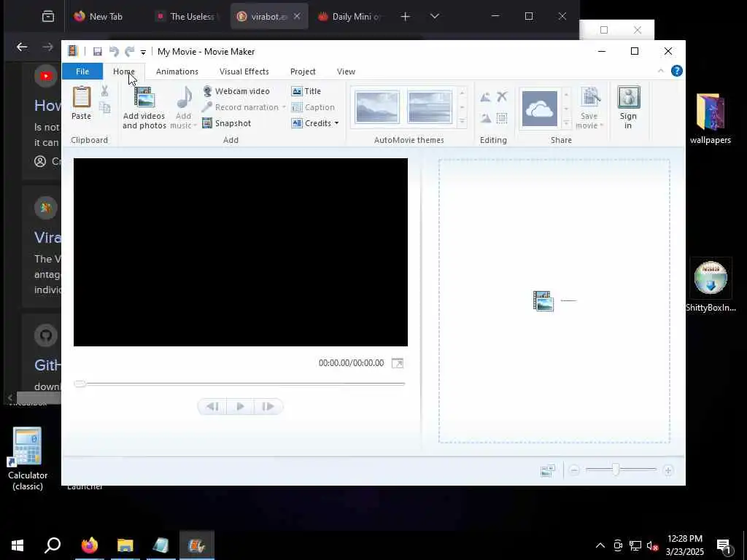
Task: Open the Customize Quick Access Toolbar dropdown
Action: pyautogui.click(x=143, y=52)
